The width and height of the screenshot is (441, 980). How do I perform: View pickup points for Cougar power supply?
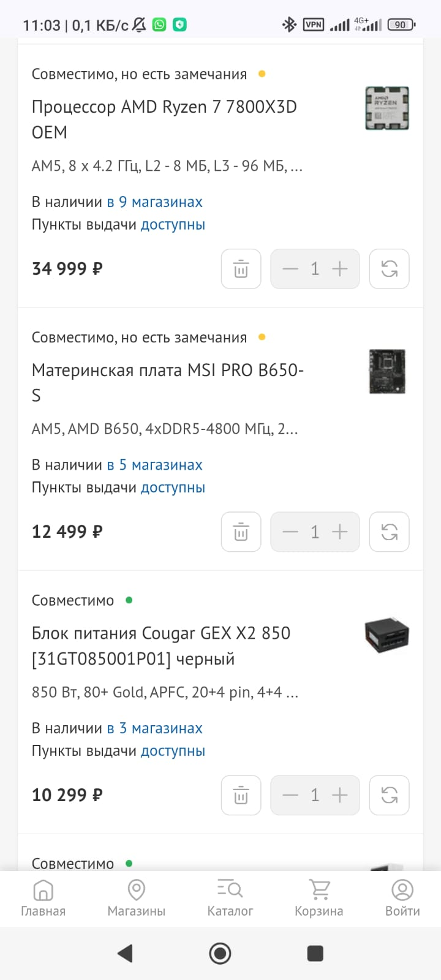tap(173, 751)
